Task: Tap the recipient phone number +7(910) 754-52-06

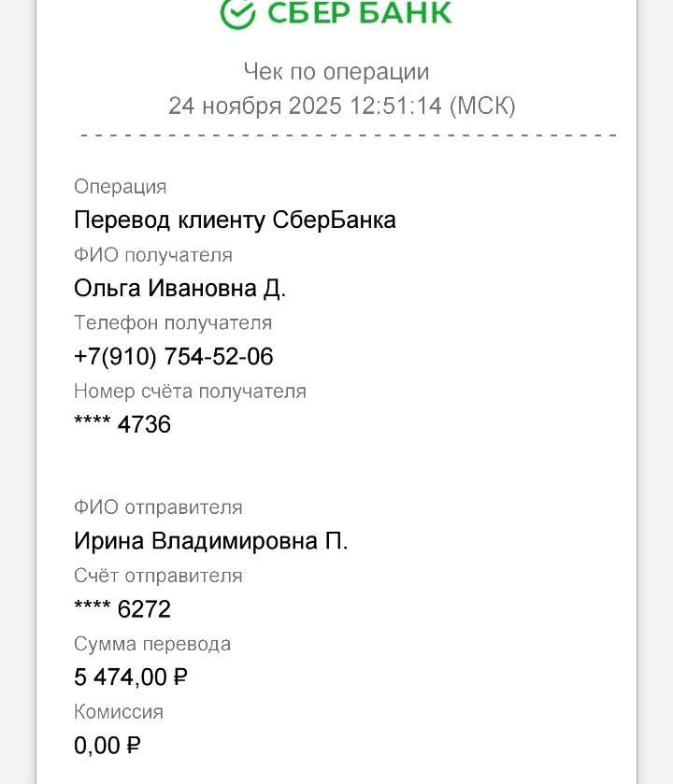Action: point(174,357)
